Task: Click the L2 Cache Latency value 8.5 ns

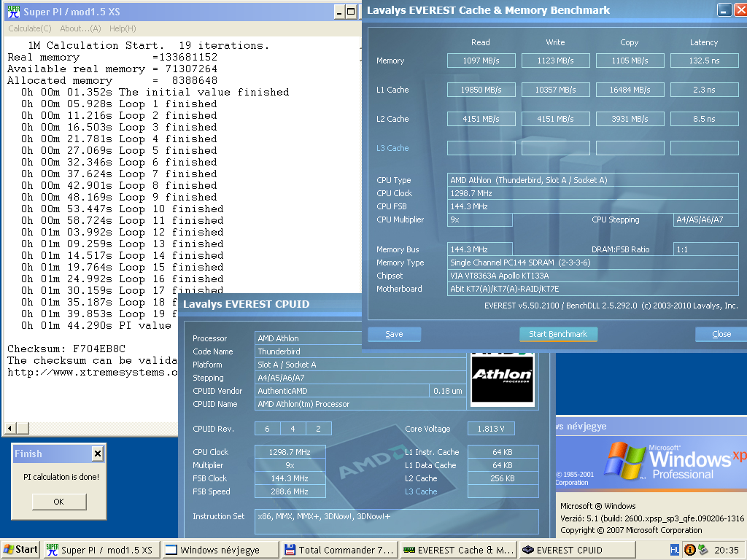Action: 704,119
